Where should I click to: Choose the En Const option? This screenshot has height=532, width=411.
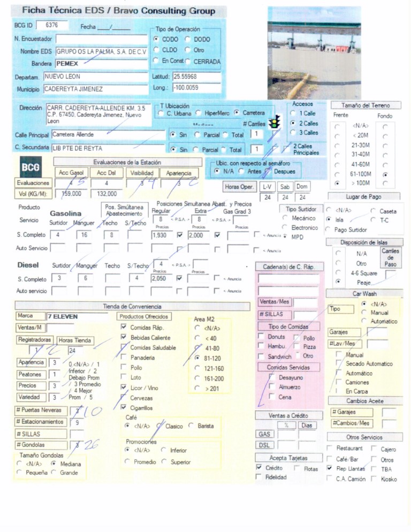coord(156,60)
